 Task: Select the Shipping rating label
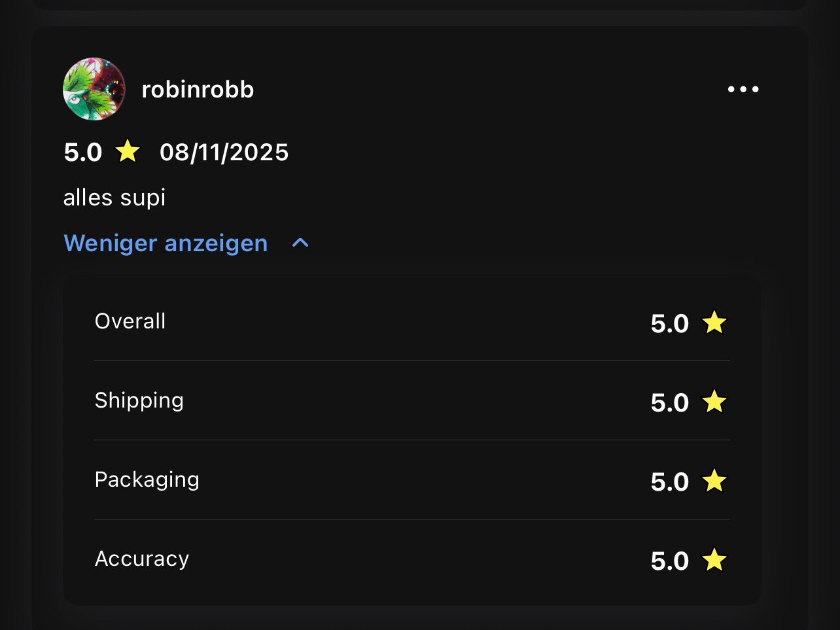pos(139,400)
